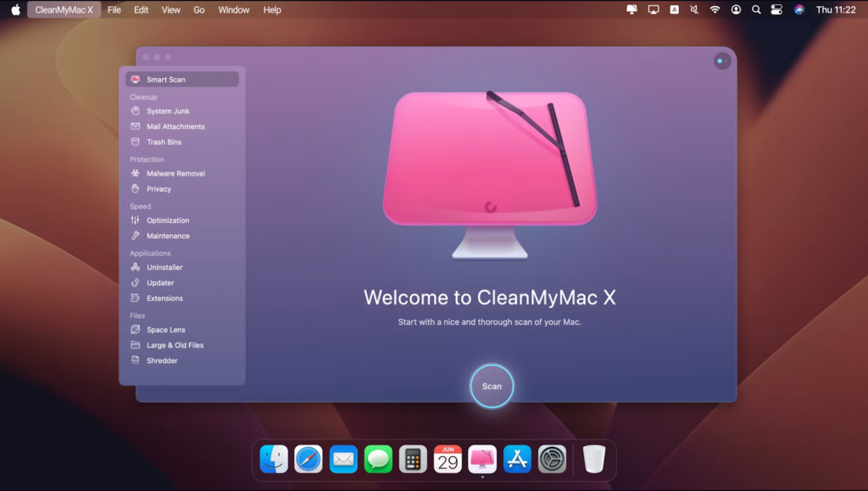The width and height of the screenshot is (868, 491).
Task: Open Trash from the Dock
Action: click(x=594, y=459)
